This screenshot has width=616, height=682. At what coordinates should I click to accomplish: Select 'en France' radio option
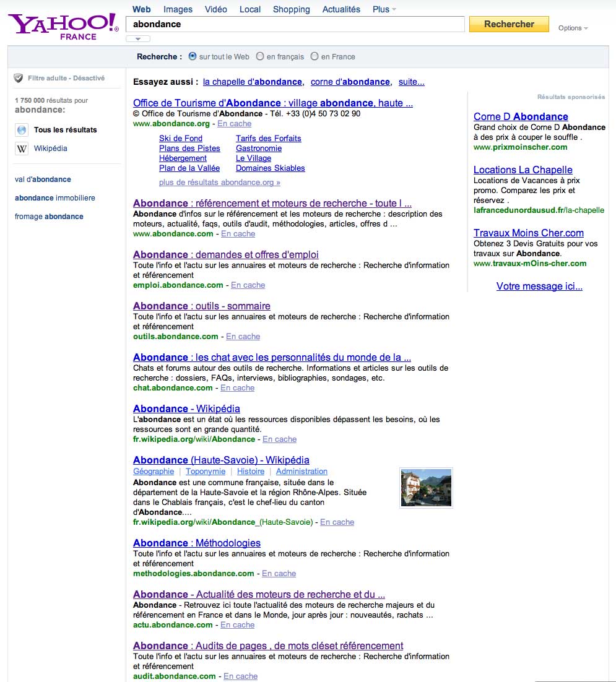click(x=315, y=56)
